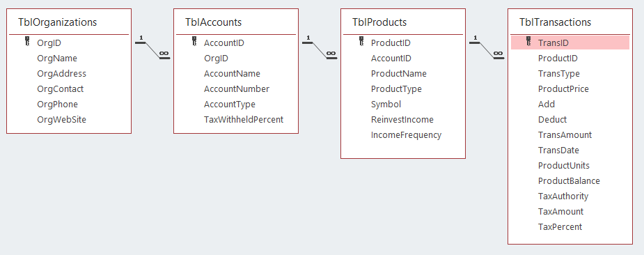
Task: Select the OrgID field in TblAccounts
Action: 216,59
